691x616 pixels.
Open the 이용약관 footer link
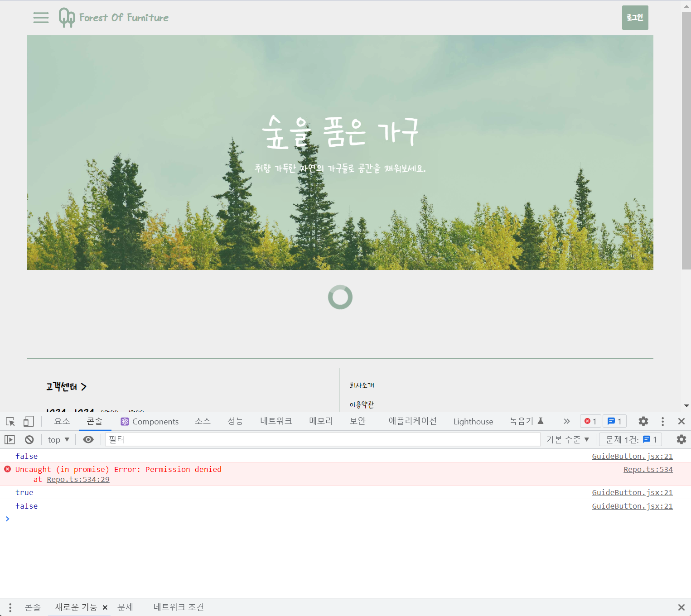[362, 404]
